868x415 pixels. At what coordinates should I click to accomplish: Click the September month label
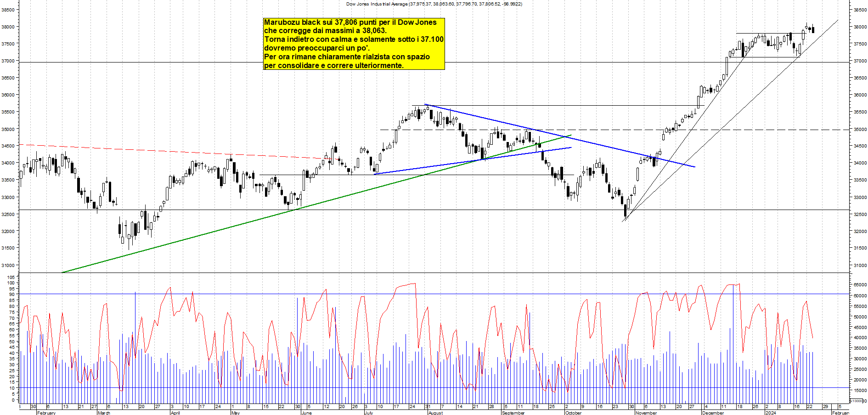(513, 413)
